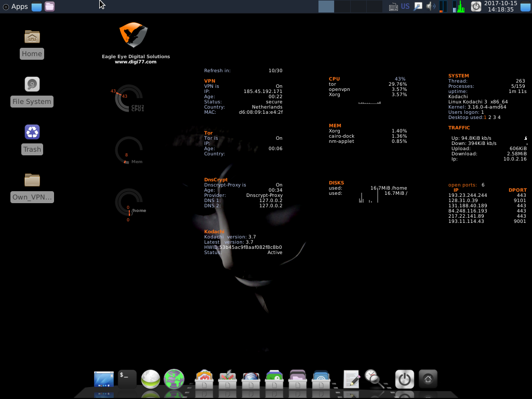Image resolution: width=532 pixels, height=399 pixels.
Task: Click the keyboard layout icon
Action: [393, 7]
